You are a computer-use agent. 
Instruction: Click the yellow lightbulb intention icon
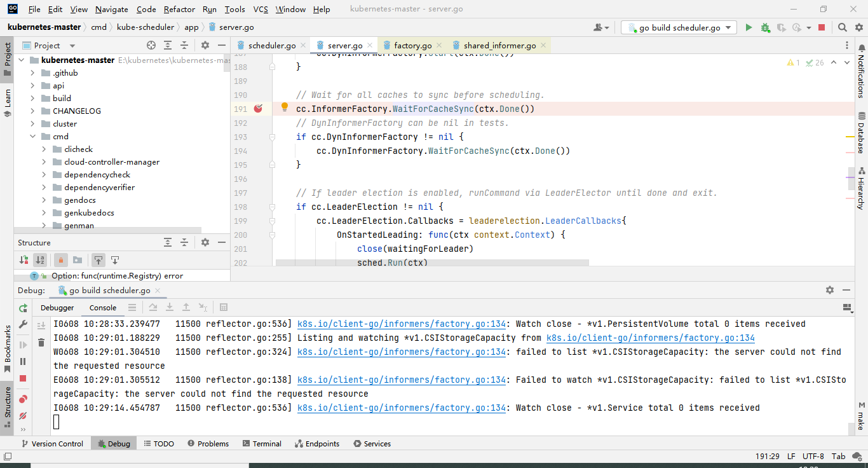point(285,107)
